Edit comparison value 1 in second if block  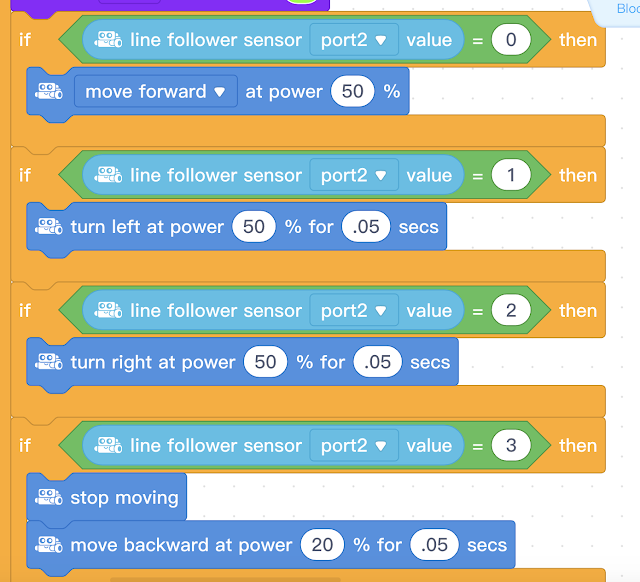(511, 175)
